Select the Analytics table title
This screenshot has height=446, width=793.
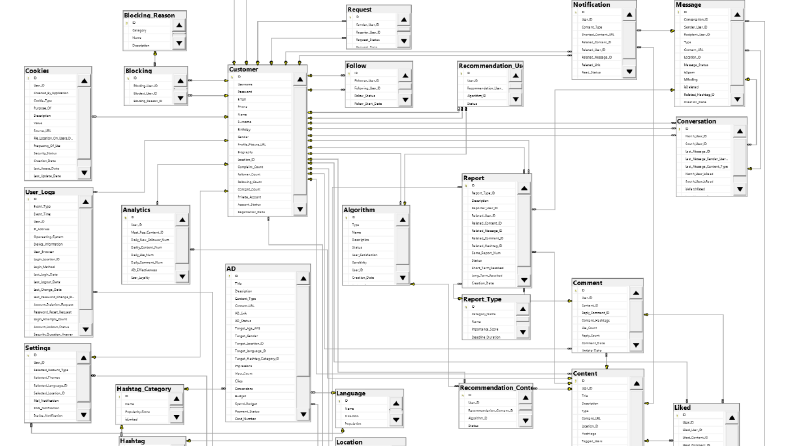pyautogui.click(x=137, y=210)
